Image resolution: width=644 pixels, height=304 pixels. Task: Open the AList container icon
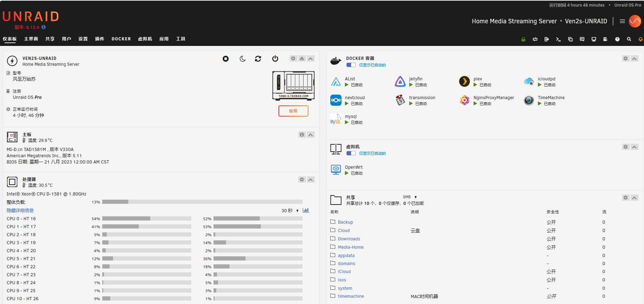336,81
